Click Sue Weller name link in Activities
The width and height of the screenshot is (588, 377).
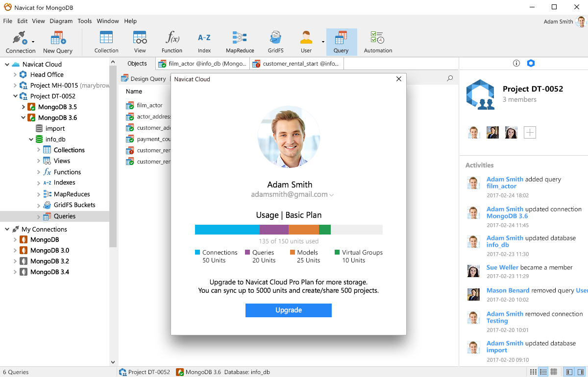(x=502, y=267)
